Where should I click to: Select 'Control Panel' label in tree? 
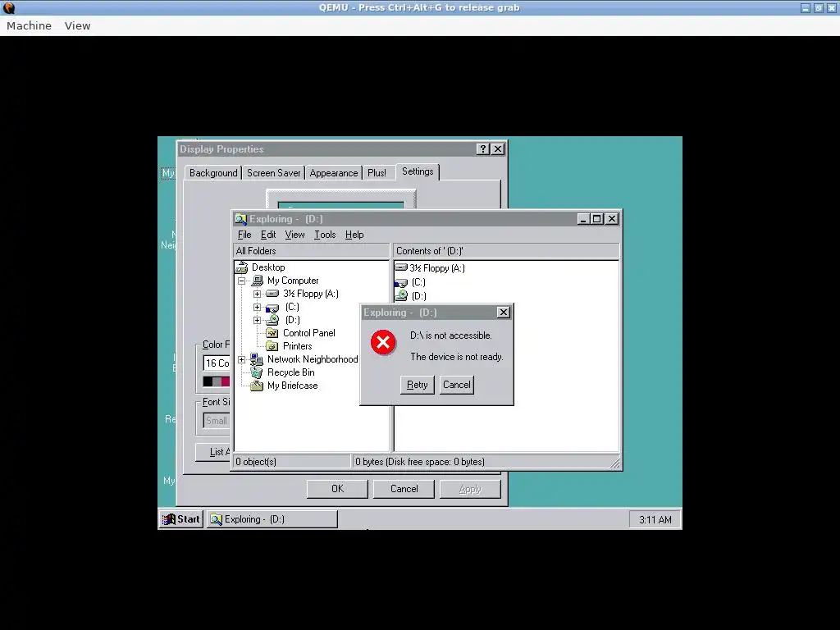coord(309,333)
